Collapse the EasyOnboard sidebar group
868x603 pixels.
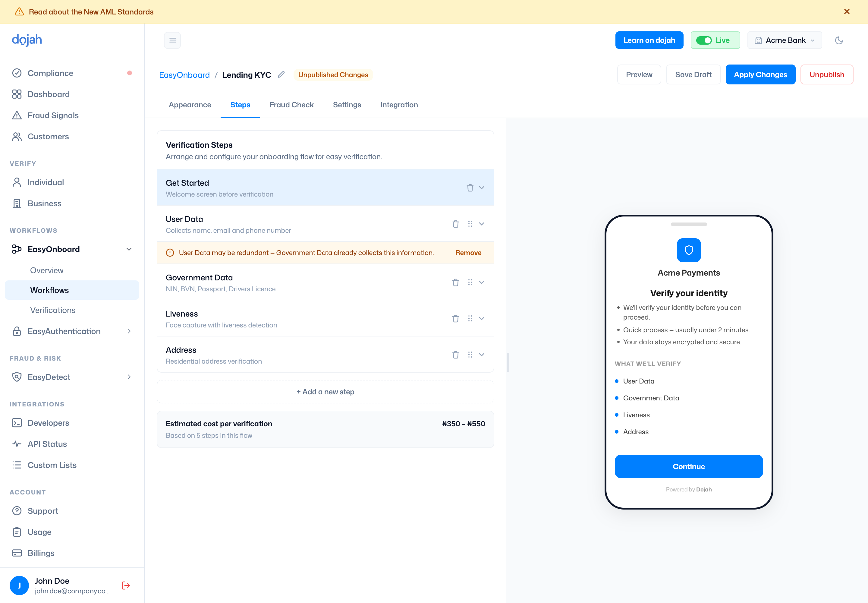129,249
